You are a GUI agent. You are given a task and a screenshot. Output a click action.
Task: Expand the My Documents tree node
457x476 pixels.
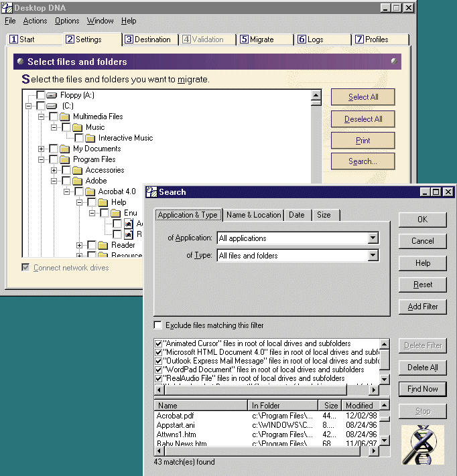(x=42, y=149)
